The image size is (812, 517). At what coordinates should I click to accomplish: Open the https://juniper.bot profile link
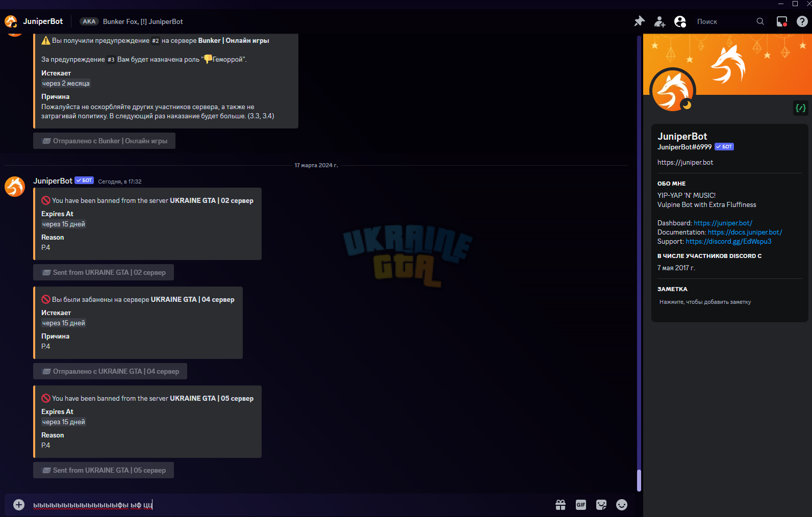(685, 163)
